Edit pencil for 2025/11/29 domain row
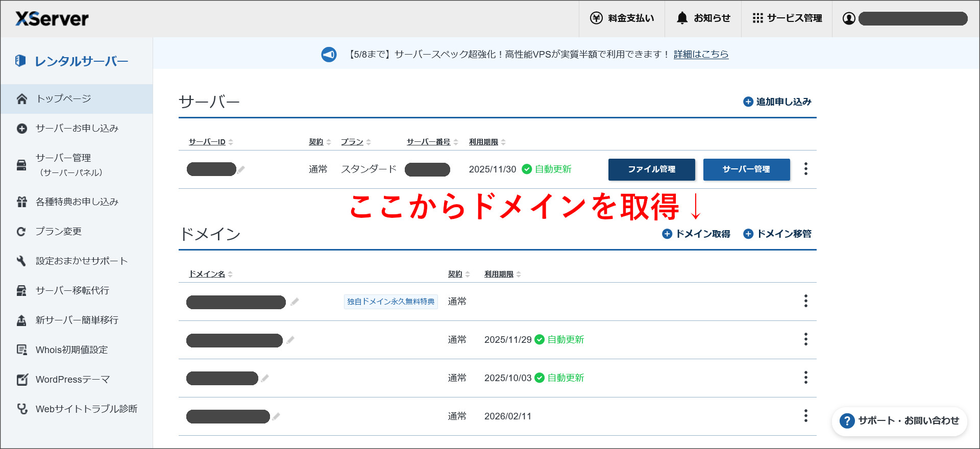Image resolution: width=980 pixels, height=449 pixels. 290,340
